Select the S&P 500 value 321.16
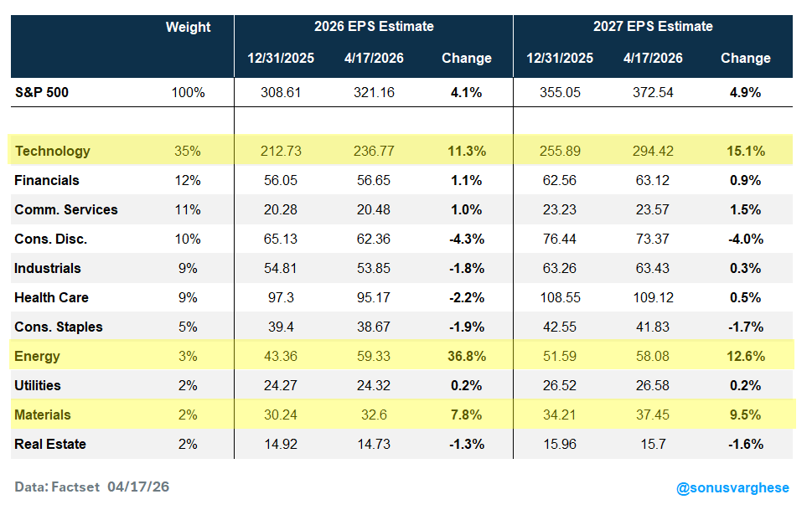This screenshot has width=812, height=515. tap(375, 92)
